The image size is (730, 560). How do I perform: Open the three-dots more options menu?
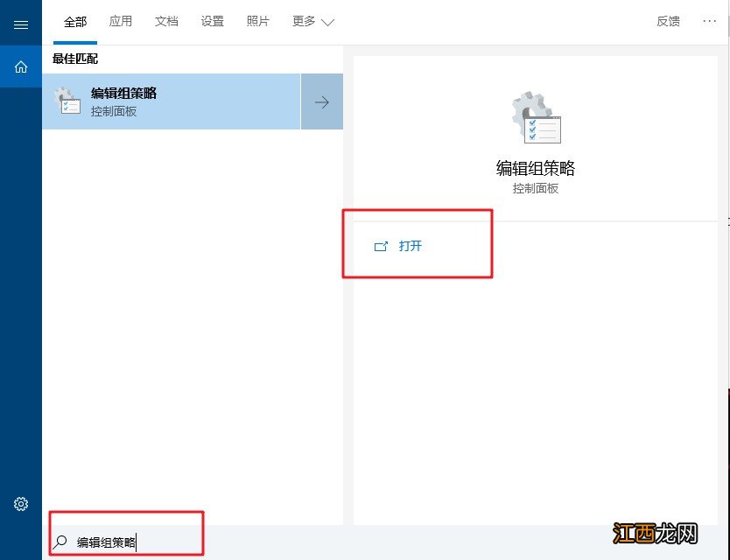point(709,21)
